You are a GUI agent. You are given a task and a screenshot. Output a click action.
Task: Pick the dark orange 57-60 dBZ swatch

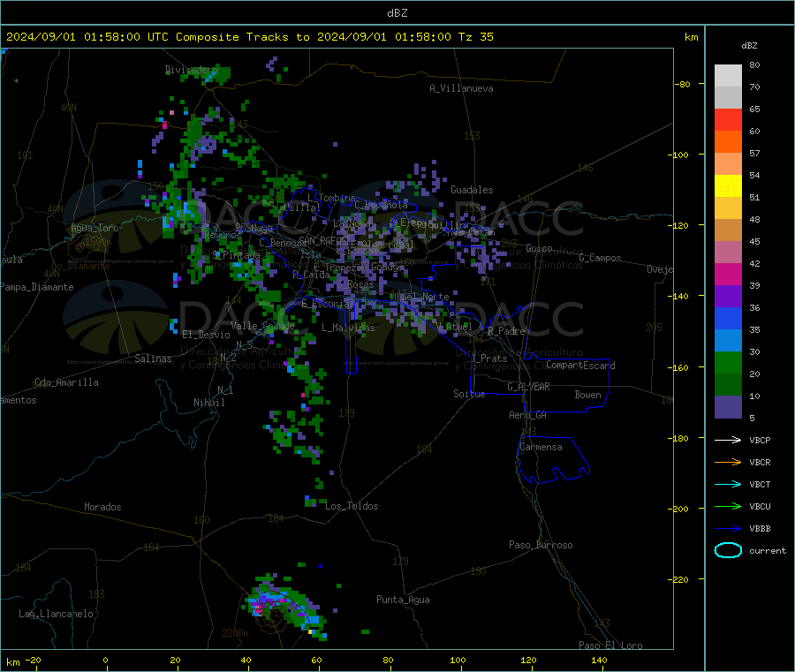click(x=728, y=142)
